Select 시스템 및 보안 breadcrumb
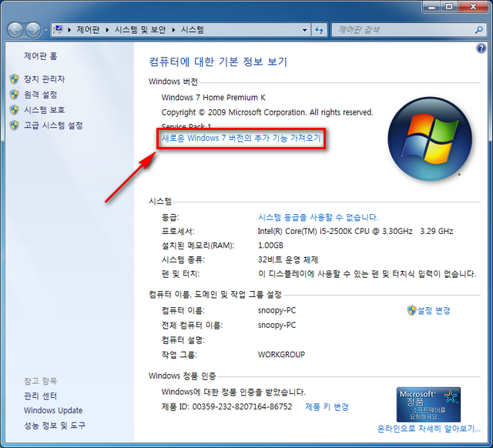 140,30
